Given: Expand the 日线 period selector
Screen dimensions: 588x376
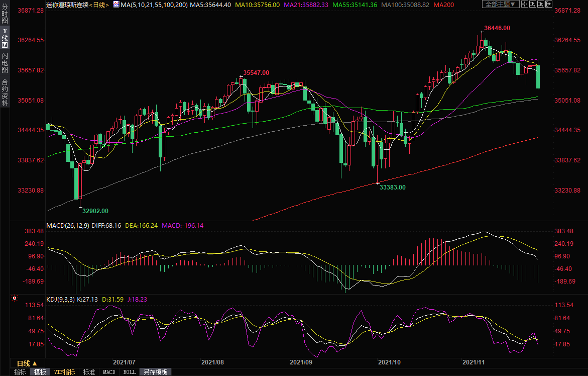Looking at the screenshot, I should [27, 363].
